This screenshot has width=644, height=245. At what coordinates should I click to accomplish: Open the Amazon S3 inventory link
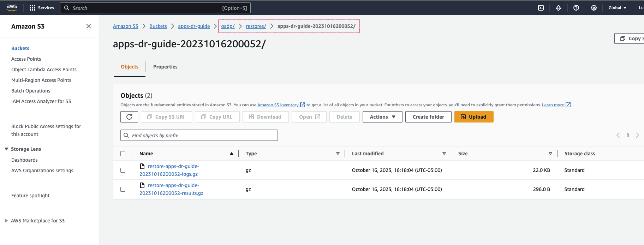tap(278, 105)
